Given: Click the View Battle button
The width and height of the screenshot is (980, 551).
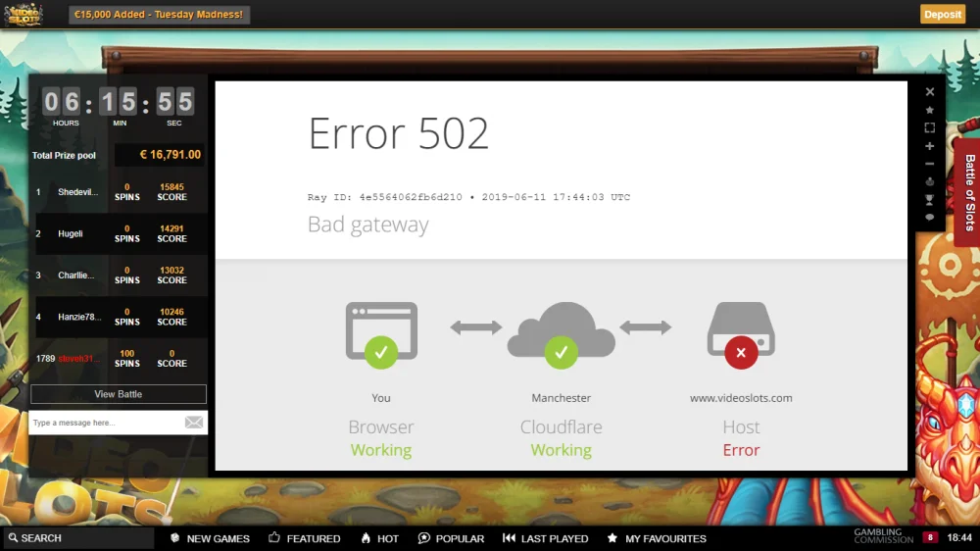Looking at the screenshot, I should tap(119, 394).
